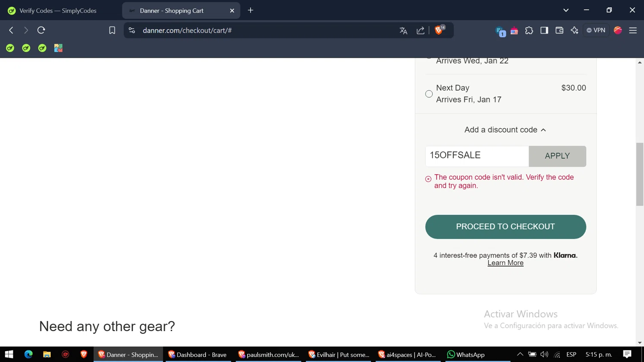Bookmark this page with bookmark icon

[x=112, y=30]
